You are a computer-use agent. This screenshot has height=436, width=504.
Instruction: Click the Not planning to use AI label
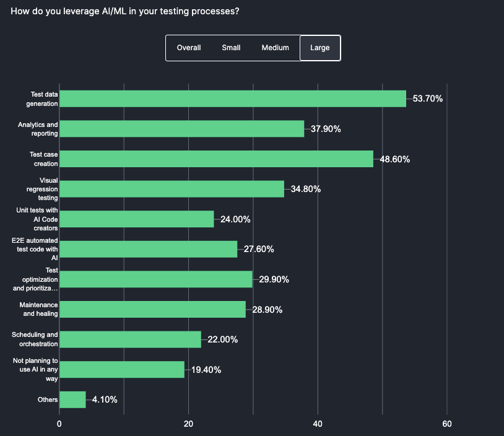coord(35,370)
